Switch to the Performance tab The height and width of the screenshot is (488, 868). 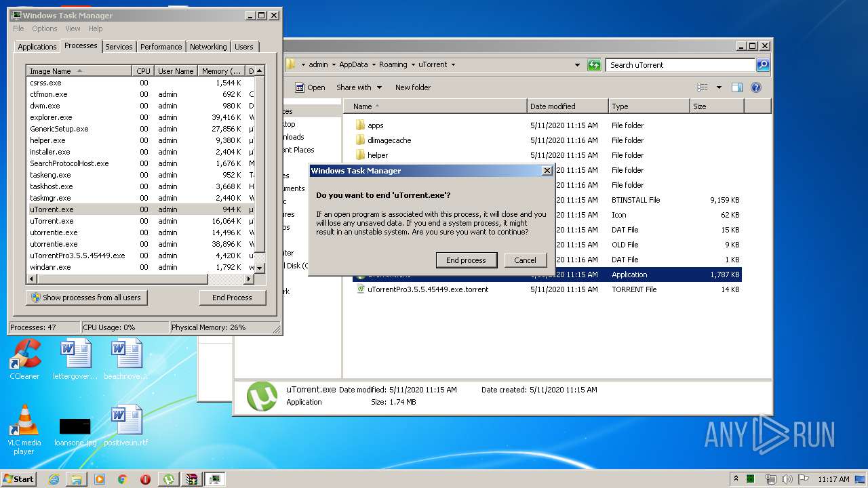tap(161, 47)
